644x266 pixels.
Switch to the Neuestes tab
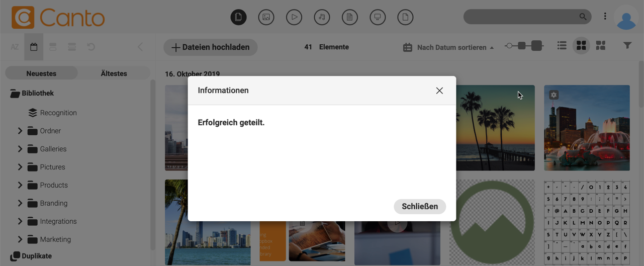pos(41,73)
